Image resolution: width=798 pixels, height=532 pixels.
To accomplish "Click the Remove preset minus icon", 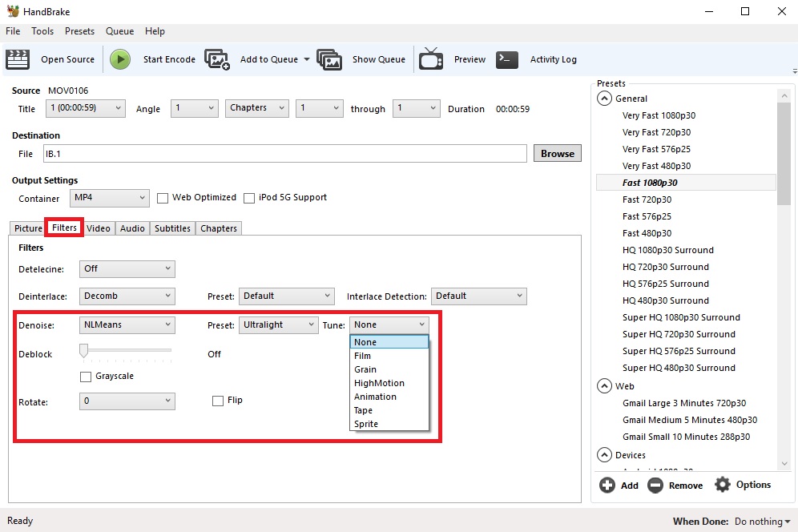I will (655, 486).
